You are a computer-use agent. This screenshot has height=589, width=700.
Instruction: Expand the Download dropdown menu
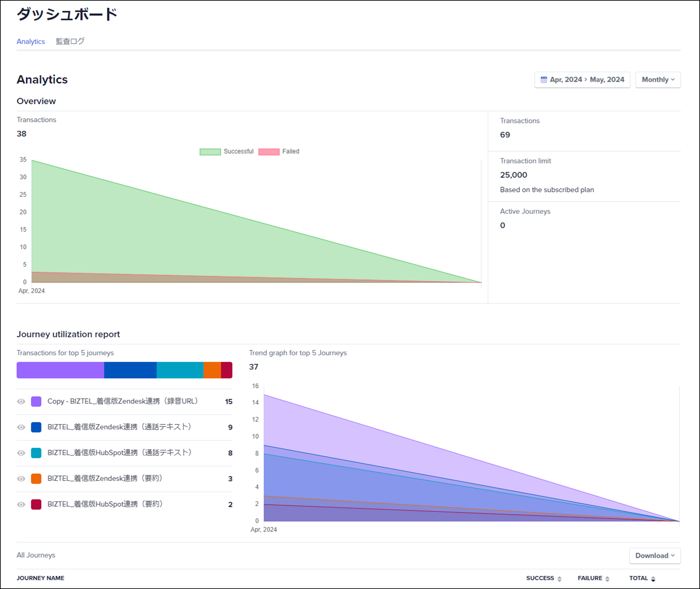[655, 556]
